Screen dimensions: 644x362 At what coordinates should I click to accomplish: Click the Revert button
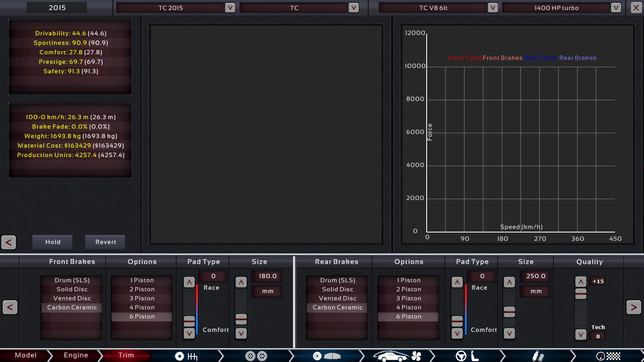pos(105,242)
